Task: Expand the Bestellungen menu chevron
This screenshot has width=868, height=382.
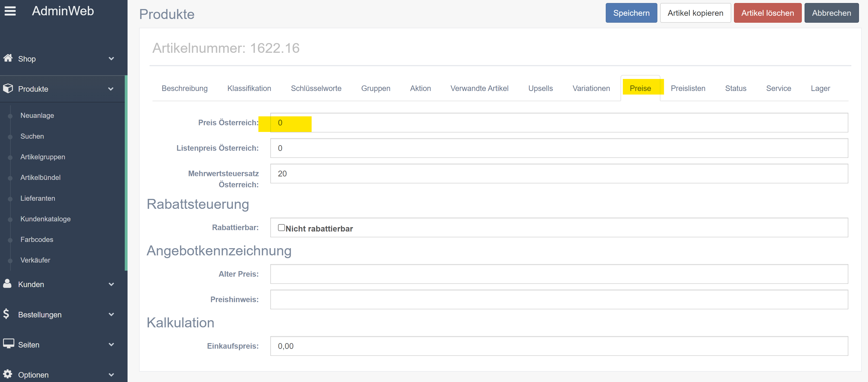Action: [111, 315]
